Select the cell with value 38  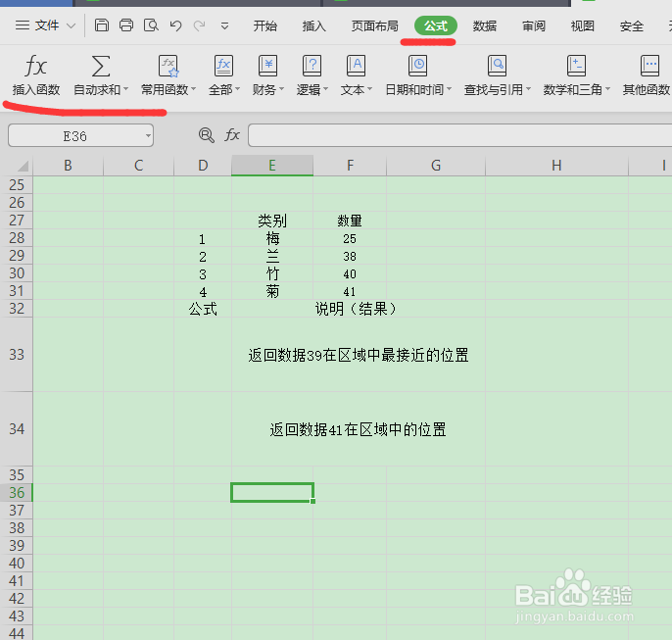(350, 256)
